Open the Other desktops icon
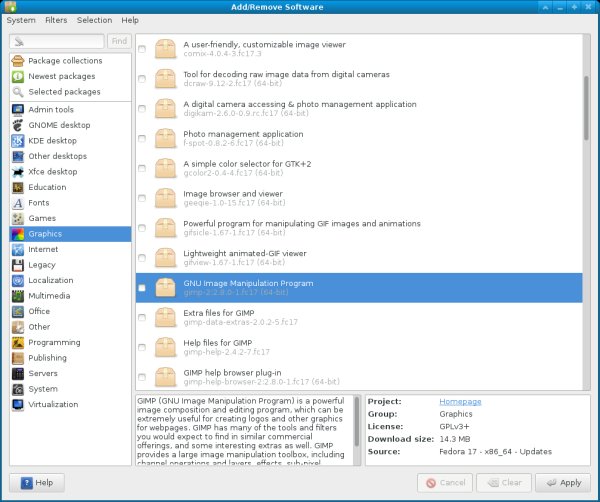600x502 pixels. 18,156
